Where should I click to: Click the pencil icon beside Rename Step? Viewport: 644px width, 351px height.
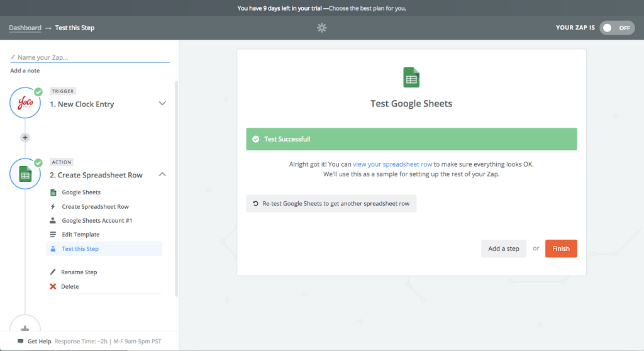53,272
